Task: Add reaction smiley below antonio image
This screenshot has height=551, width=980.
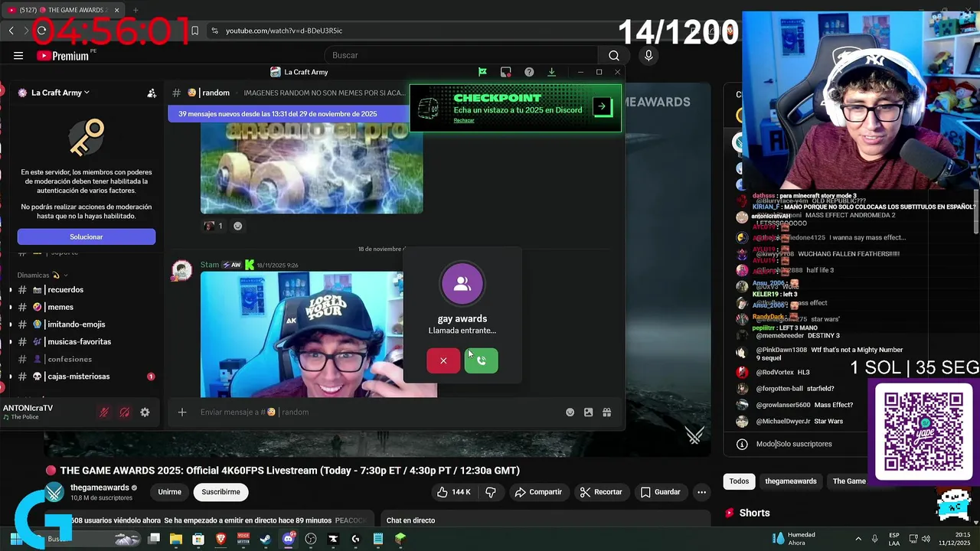Action: click(x=237, y=226)
